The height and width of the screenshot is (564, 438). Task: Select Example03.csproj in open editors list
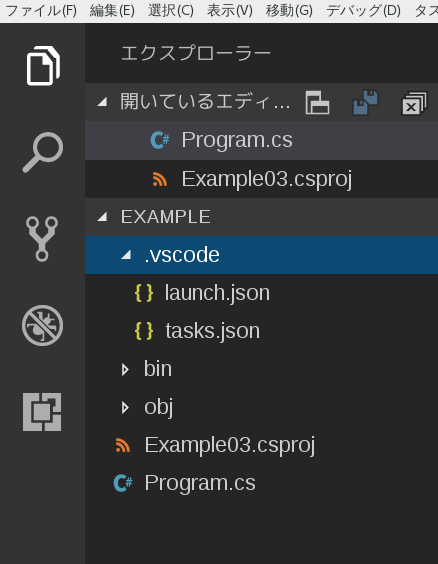point(261,179)
